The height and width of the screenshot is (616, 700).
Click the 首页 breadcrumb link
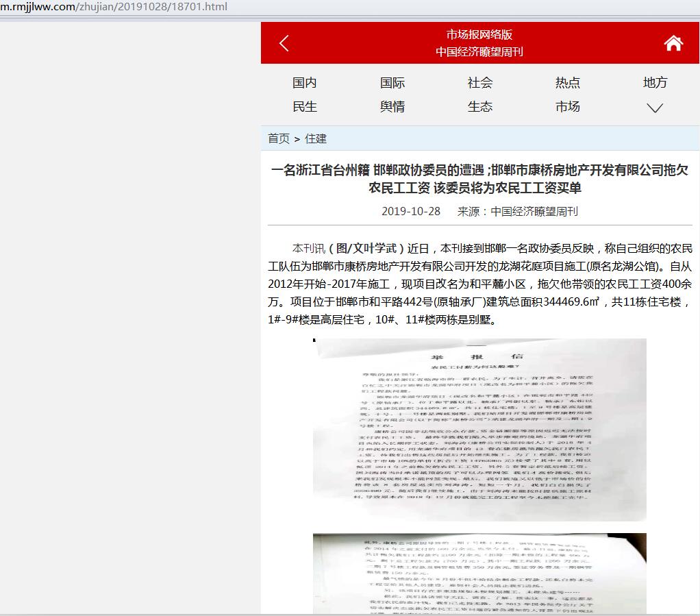(279, 138)
